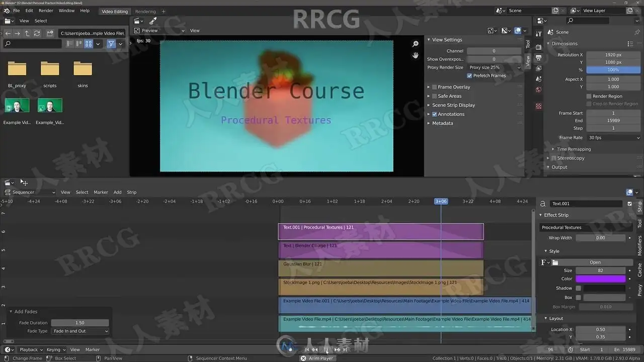Screen dimensions: 644x362
Task: Jump to the first frame
Action: pos(307,350)
